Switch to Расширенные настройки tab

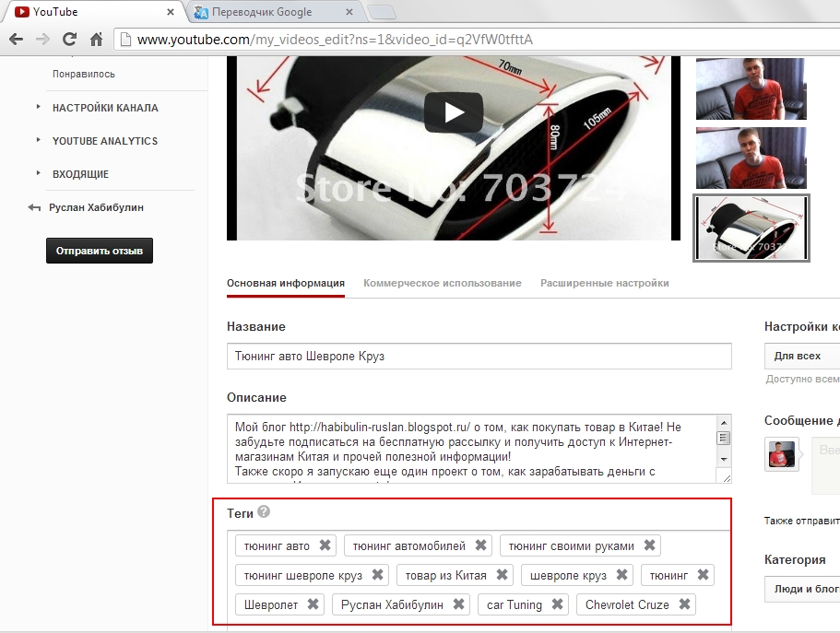604,283
